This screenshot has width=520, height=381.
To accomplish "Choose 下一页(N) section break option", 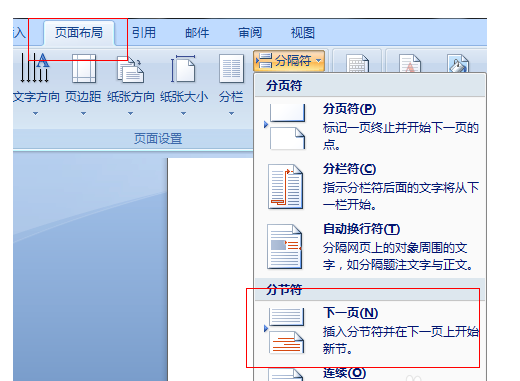I will click(370, 331).
